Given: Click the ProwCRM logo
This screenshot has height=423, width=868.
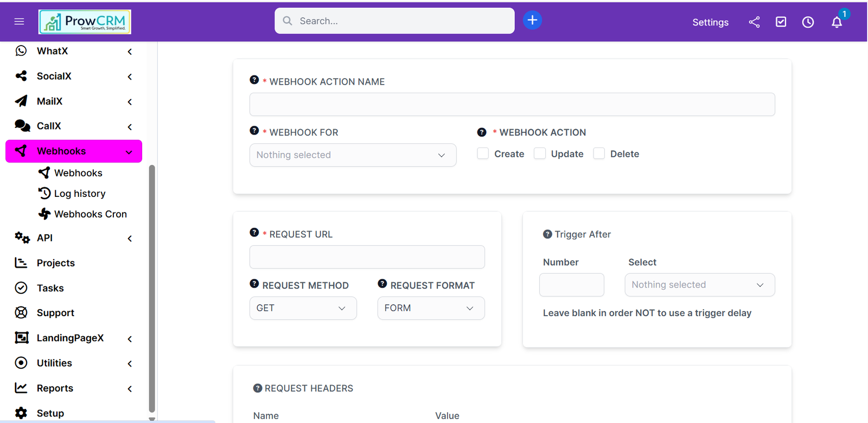Looking at the screenshot, I should pyautogui.click(x=85, y=22).
